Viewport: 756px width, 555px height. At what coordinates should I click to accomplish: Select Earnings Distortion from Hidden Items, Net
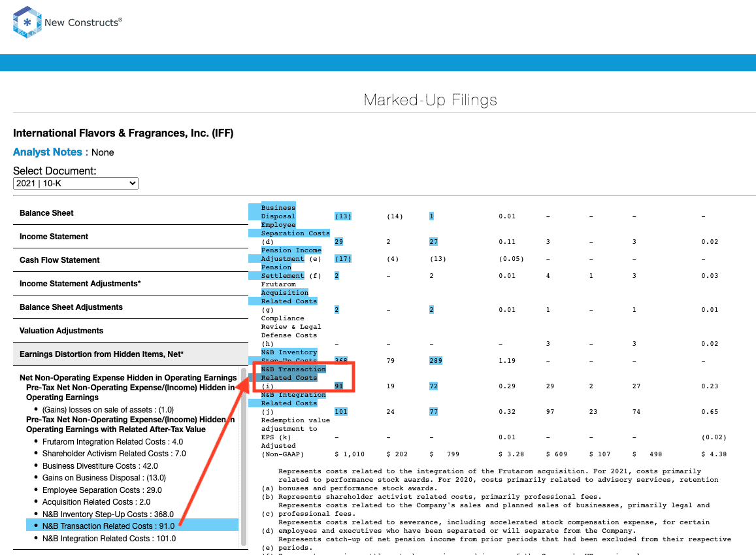[131, 354]
